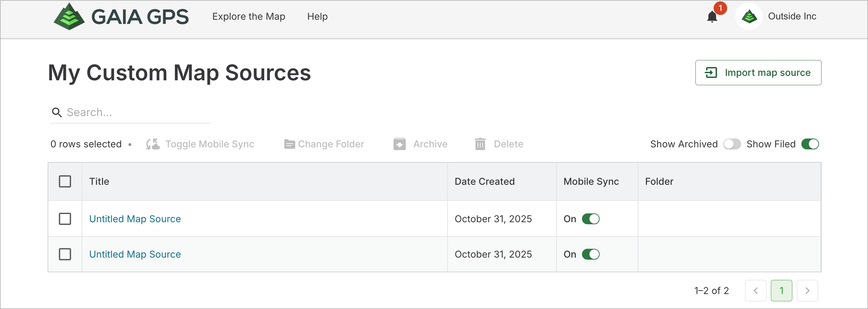The width and height of the screenshot is (868, 309).
Task: Click the search magnifier icon
Action: pos(57,112)
